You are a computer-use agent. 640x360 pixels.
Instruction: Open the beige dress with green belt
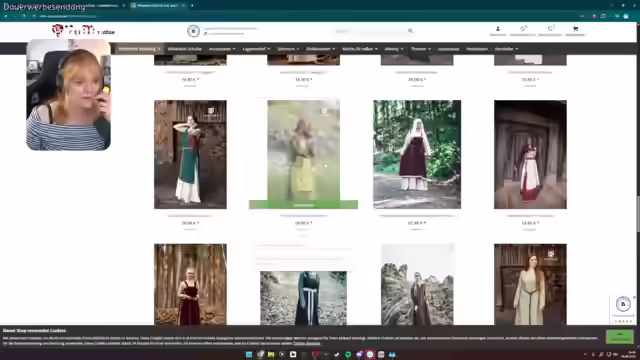tap(530, 284)
